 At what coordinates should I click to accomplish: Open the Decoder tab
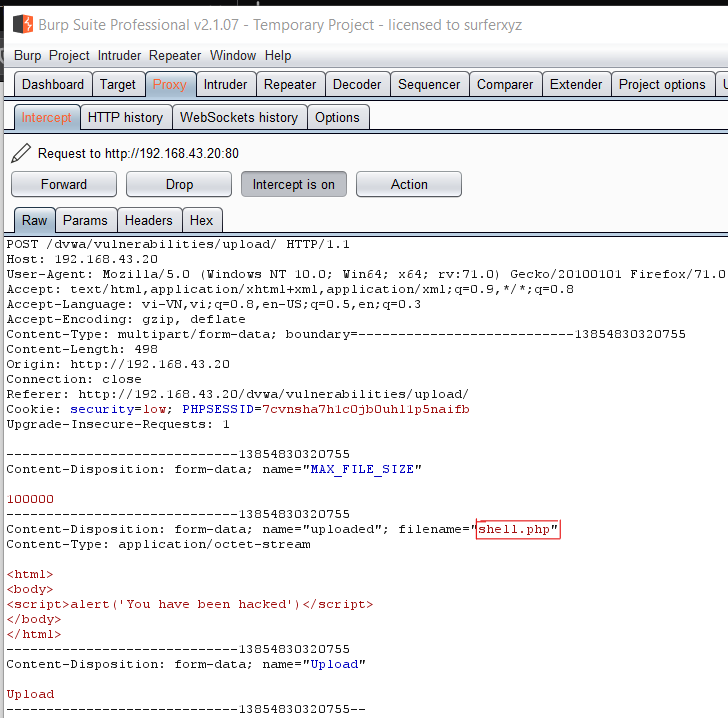[x=357, y=85]
